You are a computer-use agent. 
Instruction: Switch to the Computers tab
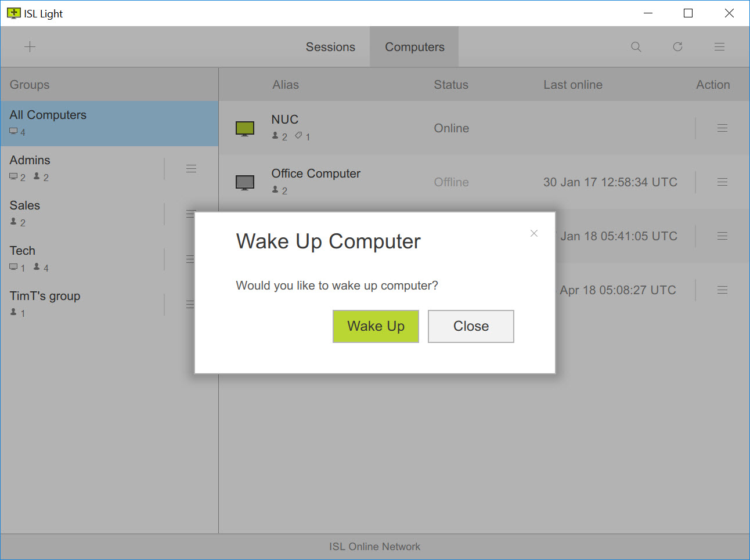click(413, 46)
